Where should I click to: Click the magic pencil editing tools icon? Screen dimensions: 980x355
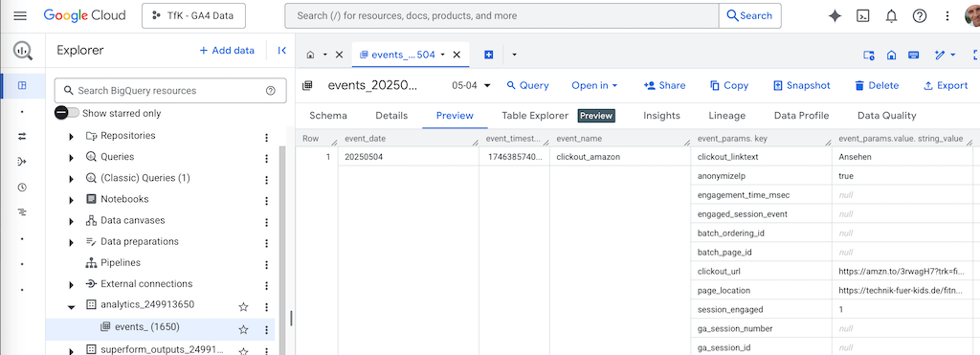point(940,55)
